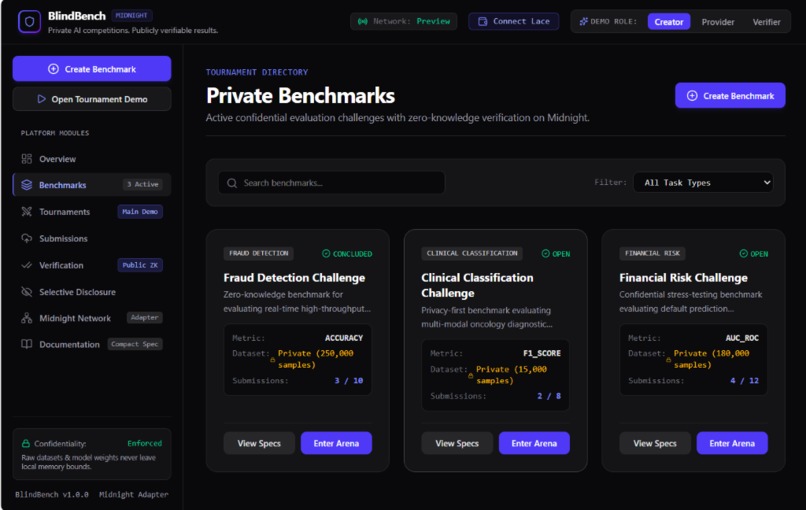Screen dimensions: 806x510
Task: Click the Financial Risk OPEN status icon
Action: pyautogui.click(x=744, y=253)
